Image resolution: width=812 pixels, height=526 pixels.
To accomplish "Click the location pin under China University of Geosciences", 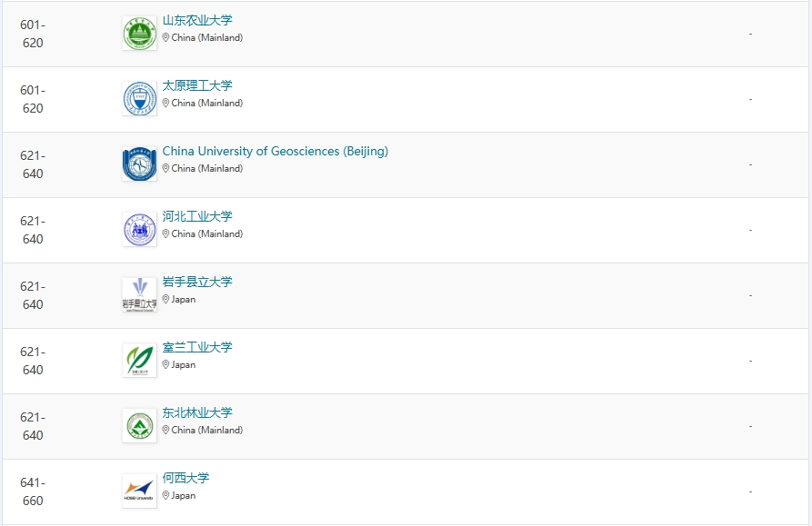I will coord(165,168).
